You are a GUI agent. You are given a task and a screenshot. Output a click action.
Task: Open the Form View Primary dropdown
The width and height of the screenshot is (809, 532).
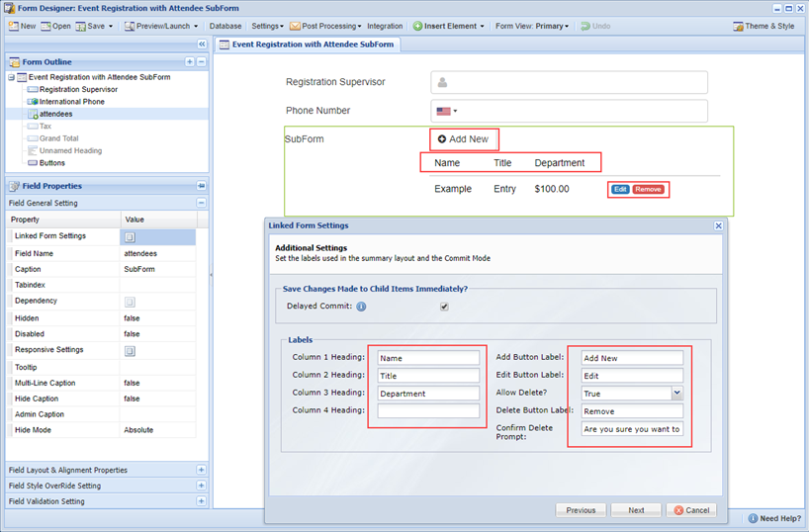(x=532, y=27)
